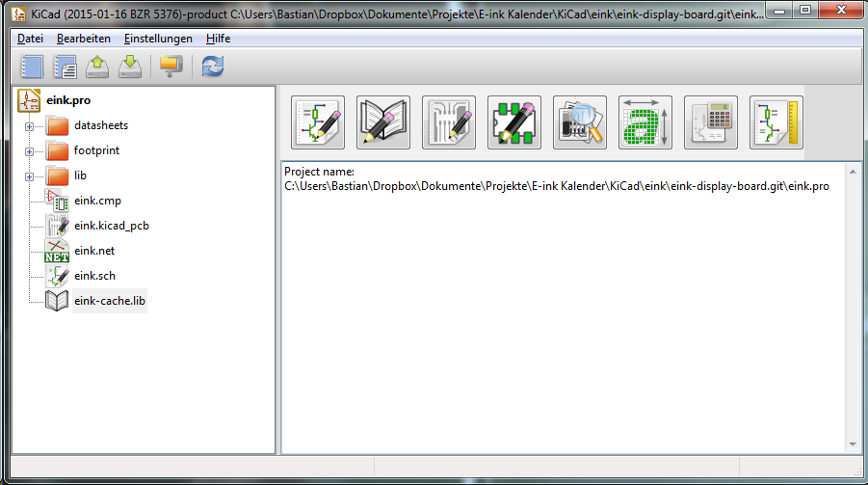868x485 pixels.
Task: Click the eink.net netlist icon
Action: (57, 251)
